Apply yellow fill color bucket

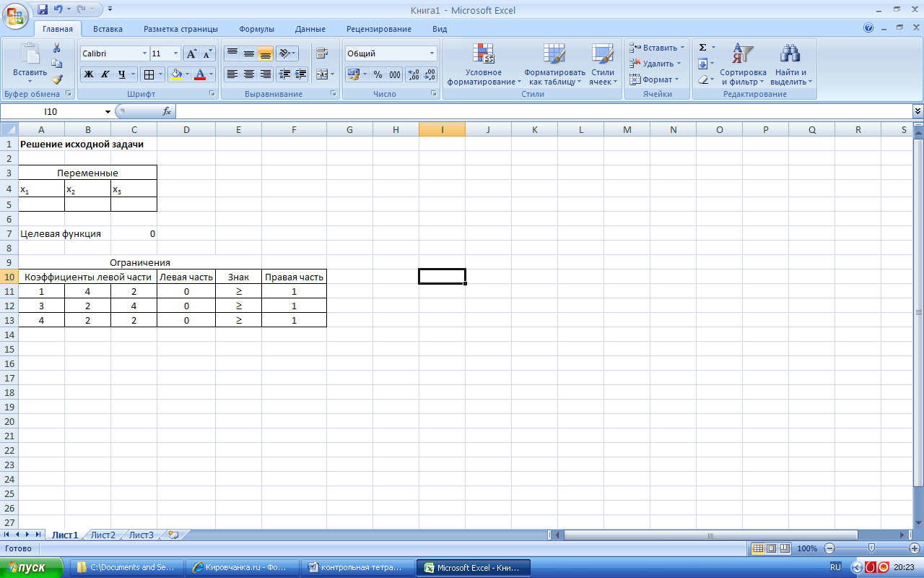[x=175, y=74]
